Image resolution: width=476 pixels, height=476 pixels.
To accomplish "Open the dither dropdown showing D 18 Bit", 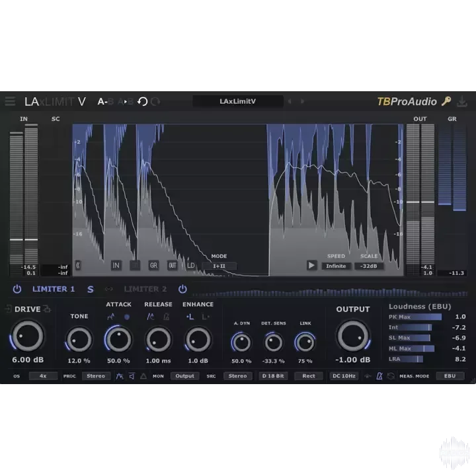I will click(273, 376).
